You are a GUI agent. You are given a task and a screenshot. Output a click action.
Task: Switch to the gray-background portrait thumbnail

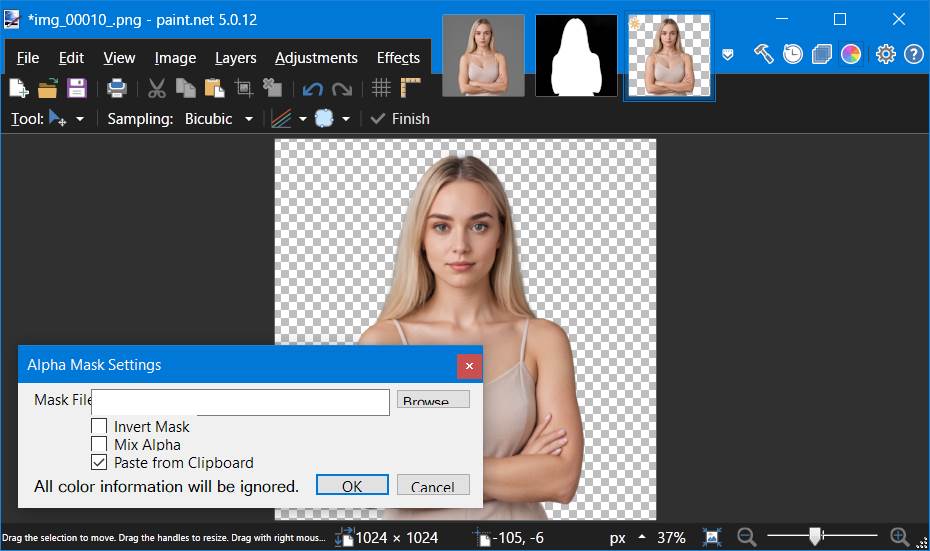tap(483, 56)
